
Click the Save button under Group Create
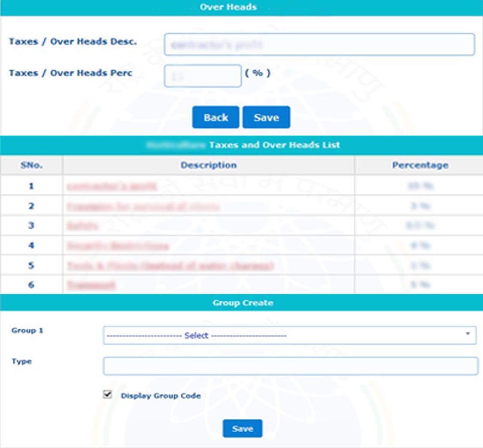(242, 429)
